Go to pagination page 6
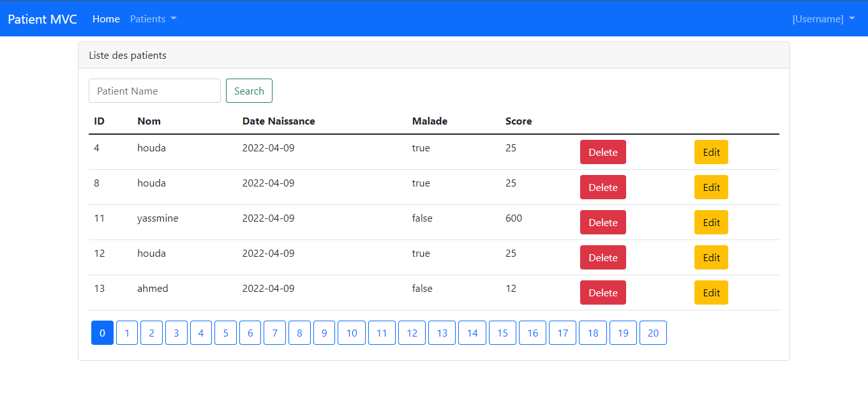 tap(250, 333)
